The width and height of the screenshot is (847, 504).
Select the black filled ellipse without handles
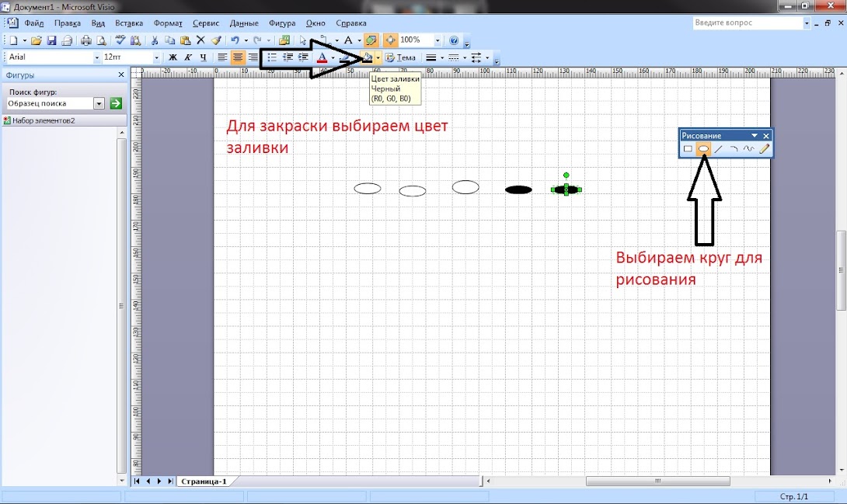pos(518,189)
